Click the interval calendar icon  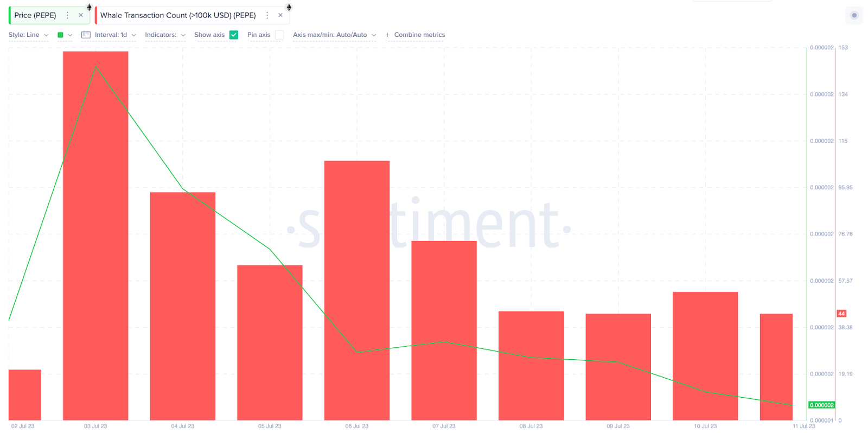coord(86,35)
